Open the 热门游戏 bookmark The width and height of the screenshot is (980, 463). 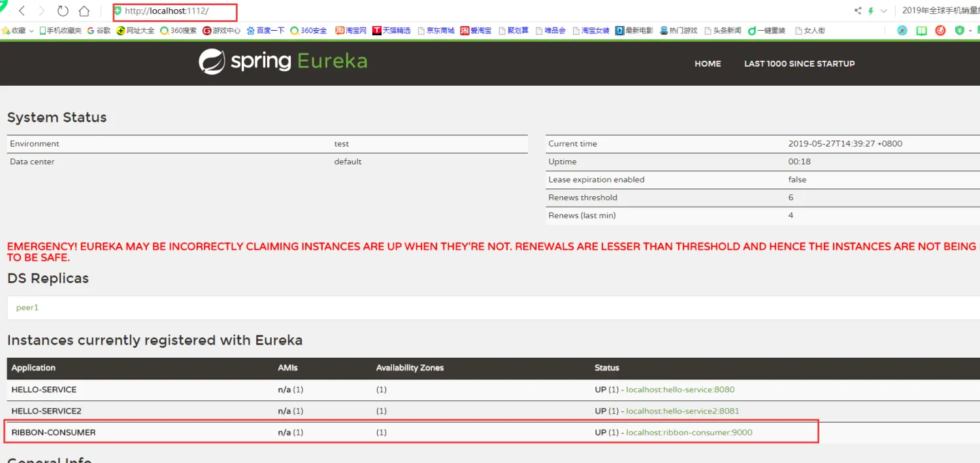[678, 31]
